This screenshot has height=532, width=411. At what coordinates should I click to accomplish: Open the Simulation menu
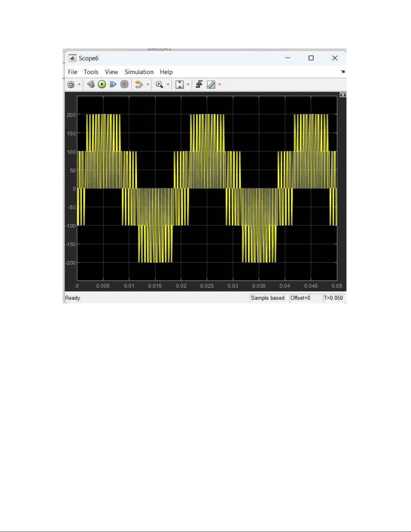139,72
